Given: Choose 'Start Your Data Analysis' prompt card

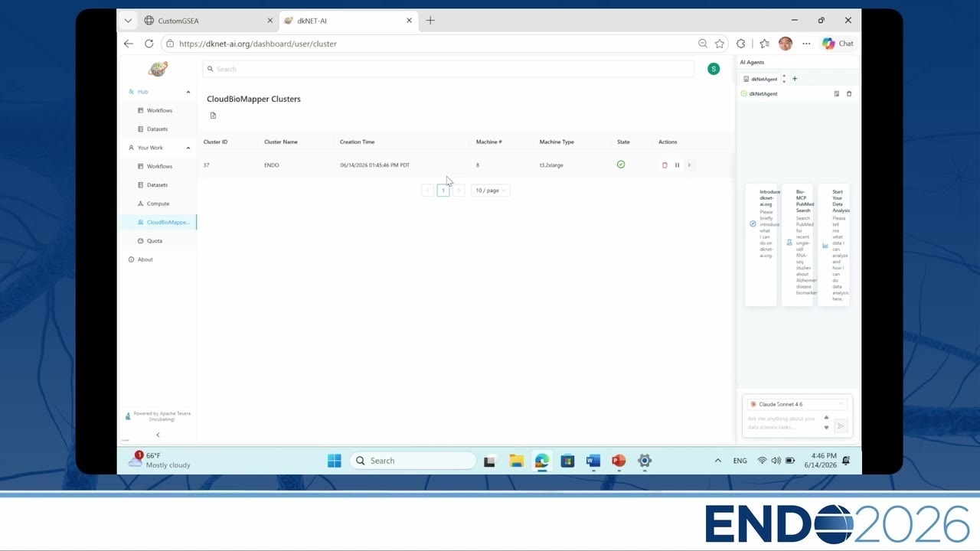Looking at the screenshot, I should tap(834, 245).
